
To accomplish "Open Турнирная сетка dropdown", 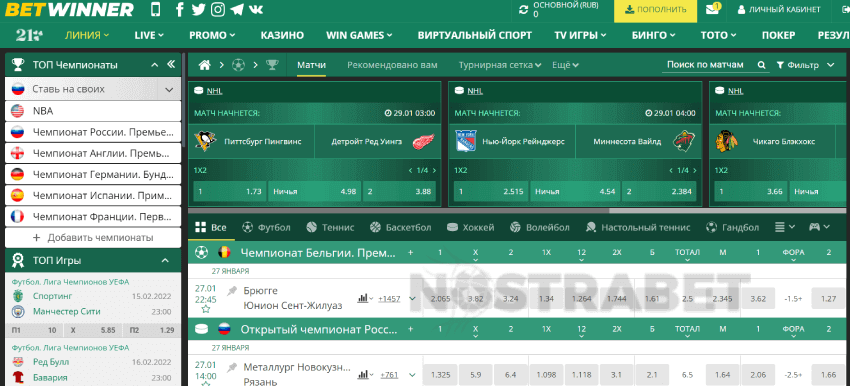I will [x=500, y=65].
